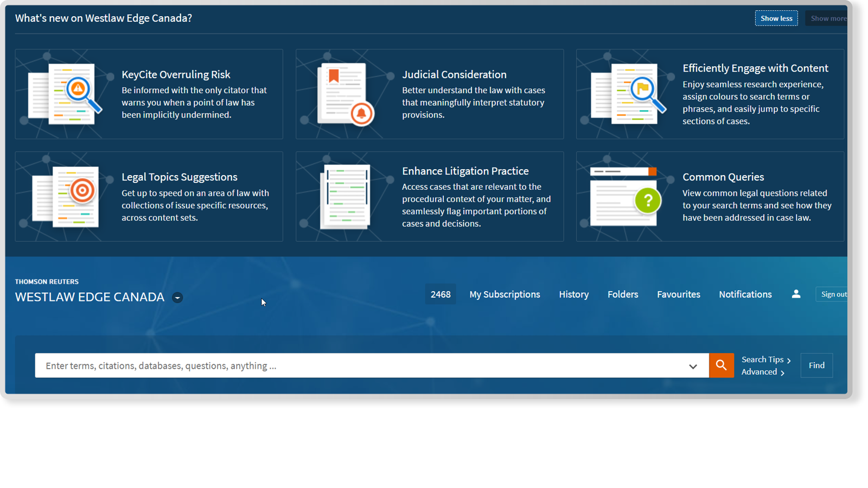Image resolution: width=868 pixels, height=488 pixels.
Task: Click the Judicial Consideration bell document icon
Action: point(346,94)
